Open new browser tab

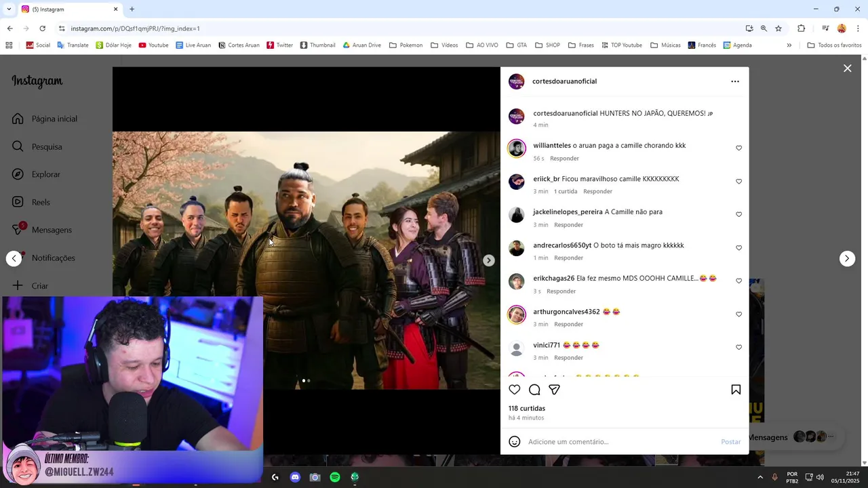(x=132, y=9)
